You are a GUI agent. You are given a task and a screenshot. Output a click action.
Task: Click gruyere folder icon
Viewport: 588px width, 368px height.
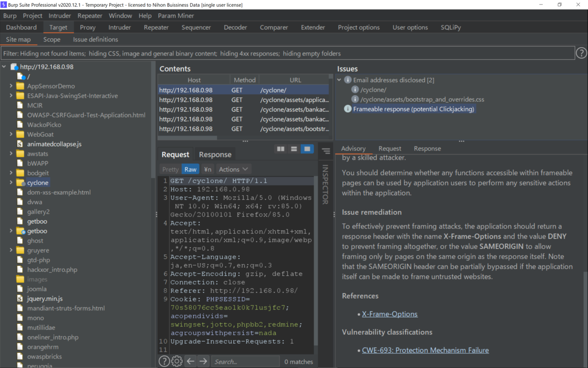(20, 250)
